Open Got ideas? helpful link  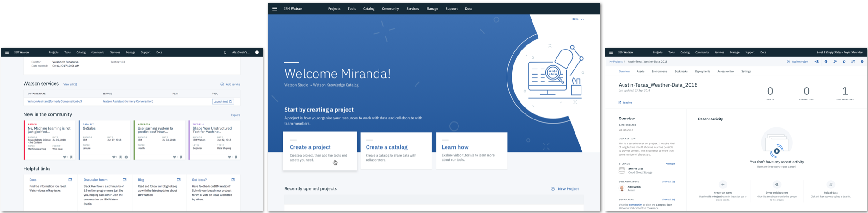pos(199,180)
